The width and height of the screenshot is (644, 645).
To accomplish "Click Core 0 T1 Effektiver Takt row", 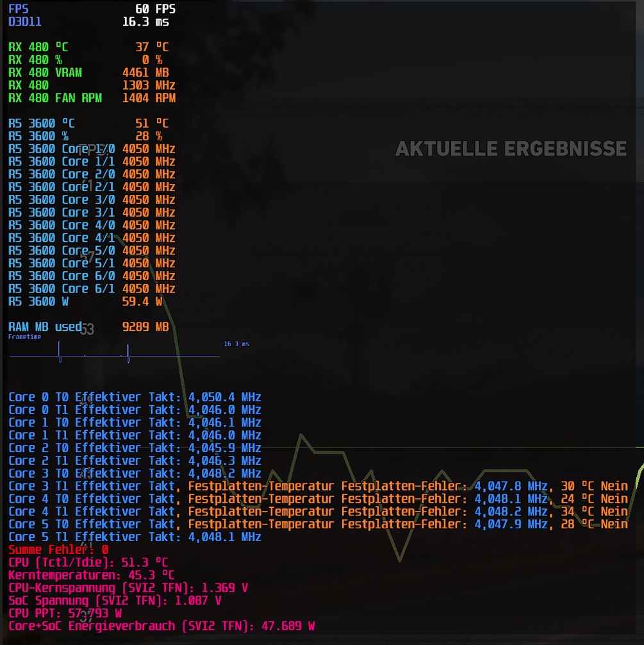I will tap(135, 410).
